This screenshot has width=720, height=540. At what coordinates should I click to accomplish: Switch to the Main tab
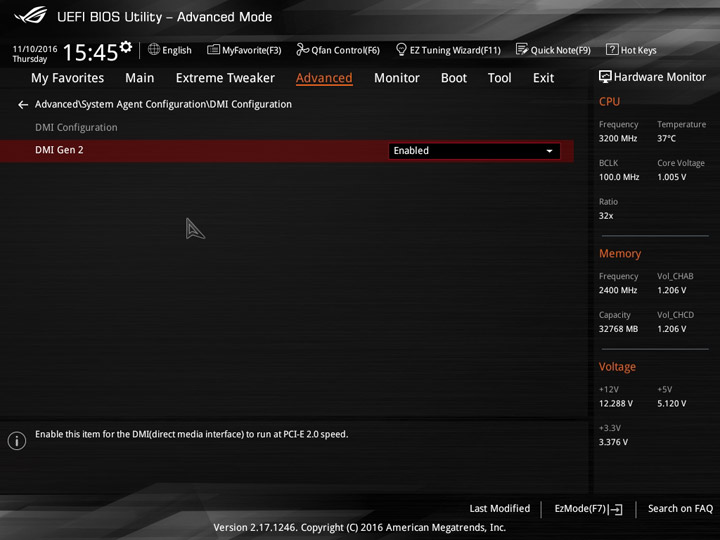tap(140, 78)
